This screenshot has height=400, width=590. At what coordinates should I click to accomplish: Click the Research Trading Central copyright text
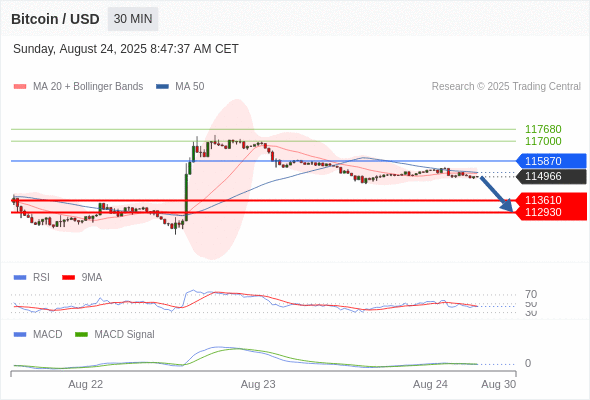click(506, 87)
